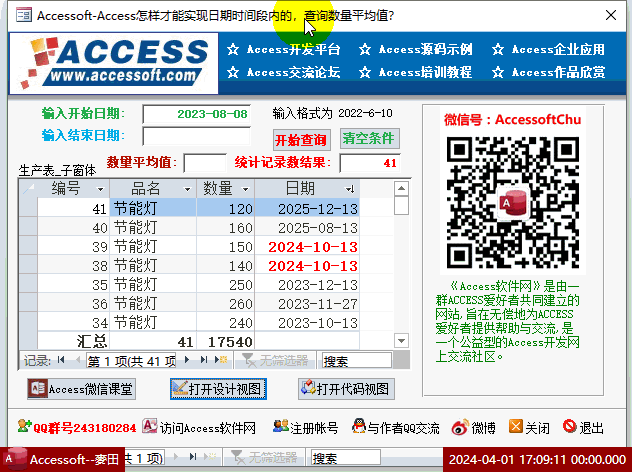Click the Access微信课堂 button
Screen dimensions: 632x472
coord(81,389)
